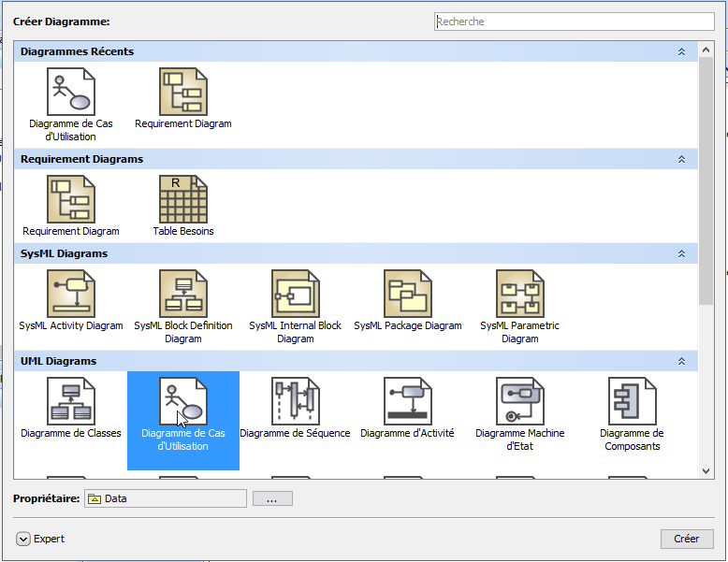The image size is (728, 562).
Task: Select SysML Package Diagram icon
Action: pos(408,295)
